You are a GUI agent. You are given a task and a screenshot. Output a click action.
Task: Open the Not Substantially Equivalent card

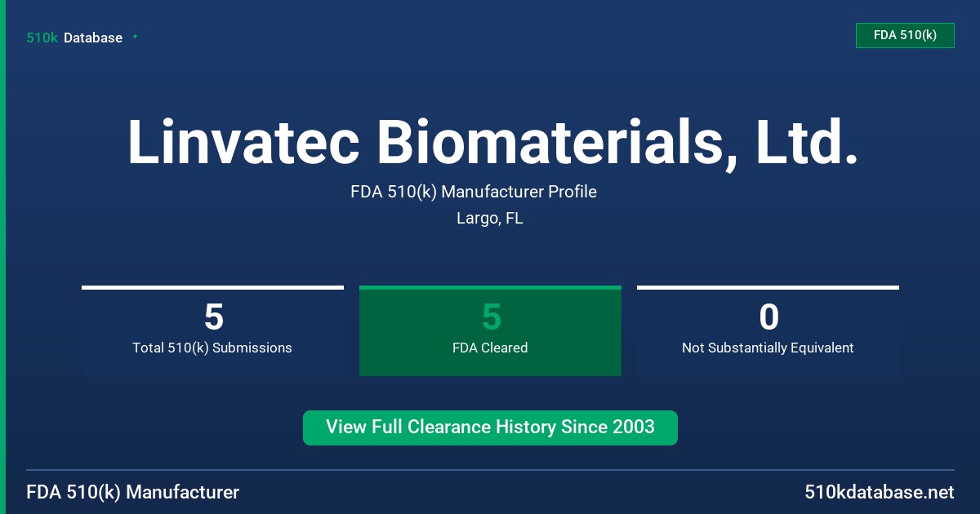[768, 330]
